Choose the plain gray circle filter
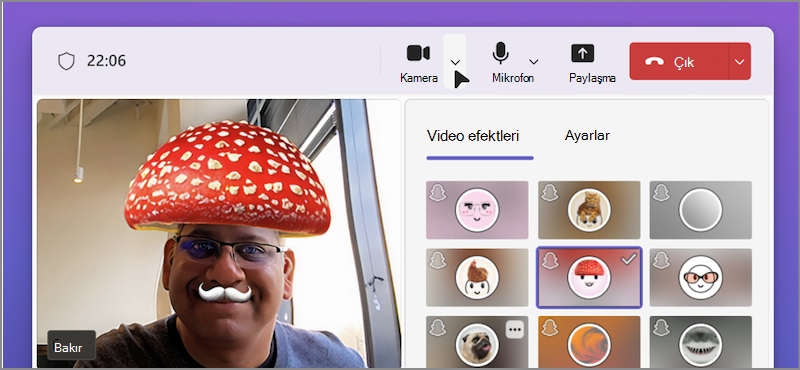Image resolution: width=800 pixels, height=370 pixels. click(x=701, y=210)
